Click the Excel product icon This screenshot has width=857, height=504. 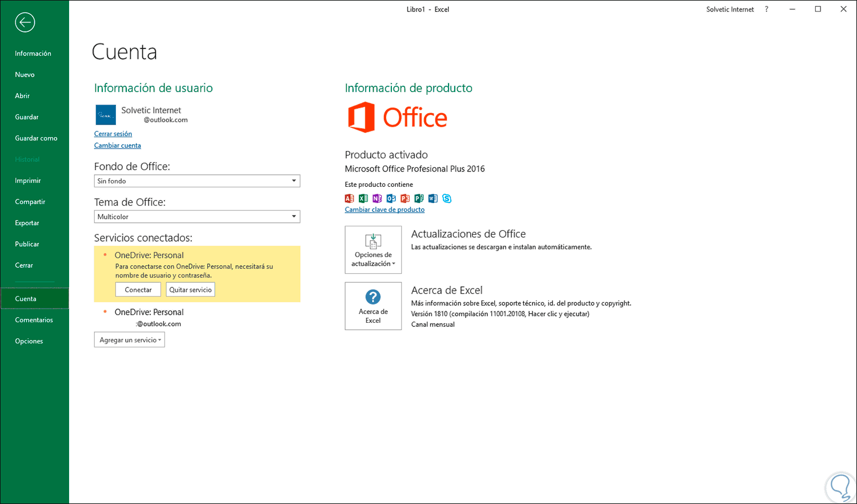coord(363,198)
